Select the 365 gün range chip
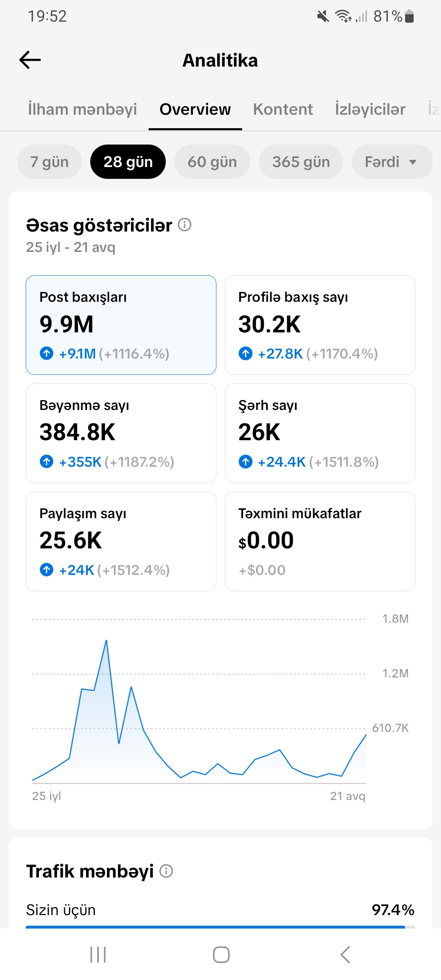441x980 pixels. click(301, 162)
